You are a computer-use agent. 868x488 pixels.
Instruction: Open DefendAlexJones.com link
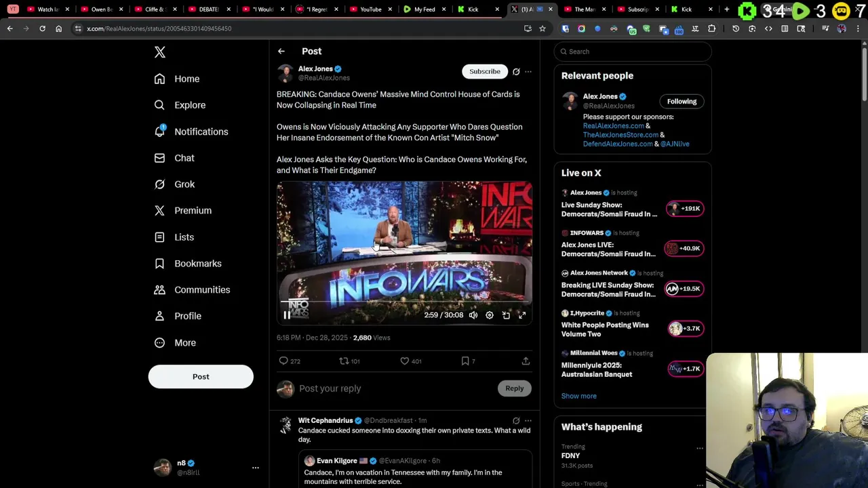coord(618,144)
